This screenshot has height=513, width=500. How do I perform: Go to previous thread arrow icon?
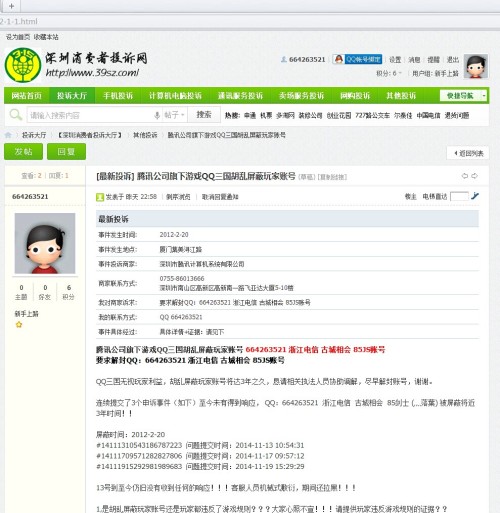(465, 176)
